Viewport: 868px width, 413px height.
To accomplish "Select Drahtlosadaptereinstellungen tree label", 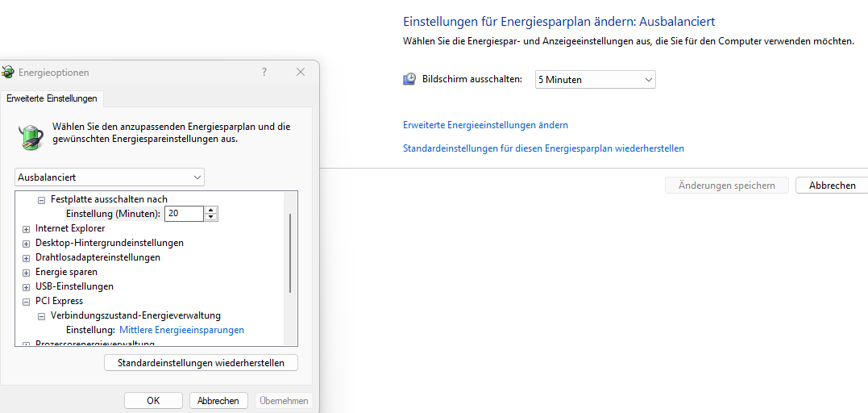I will (98, 257).
